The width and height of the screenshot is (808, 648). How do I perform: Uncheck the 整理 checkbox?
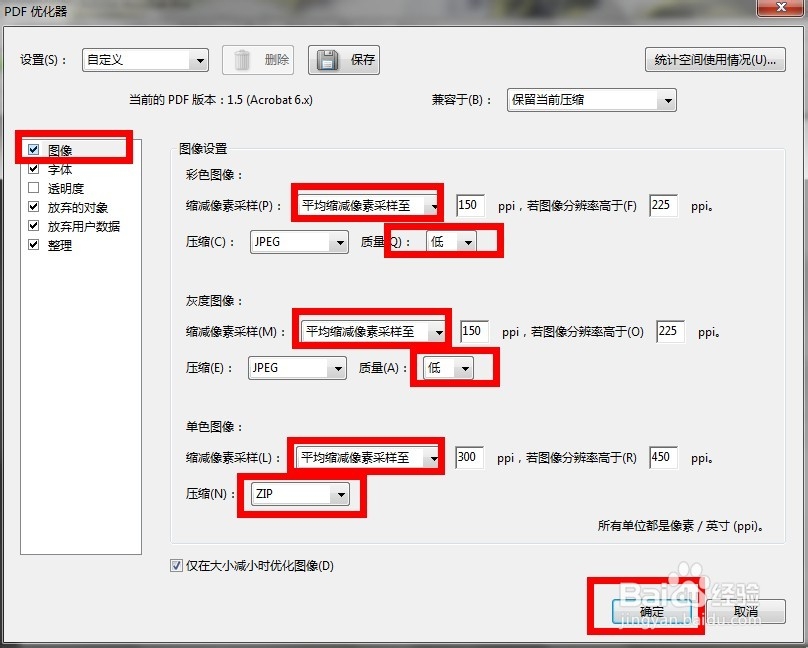tap(34, 245)
